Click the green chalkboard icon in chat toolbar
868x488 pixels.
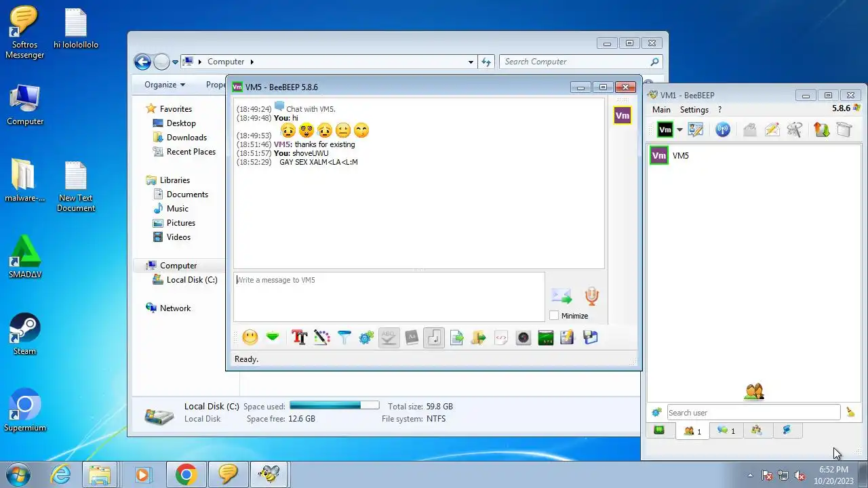coord(546,337)
